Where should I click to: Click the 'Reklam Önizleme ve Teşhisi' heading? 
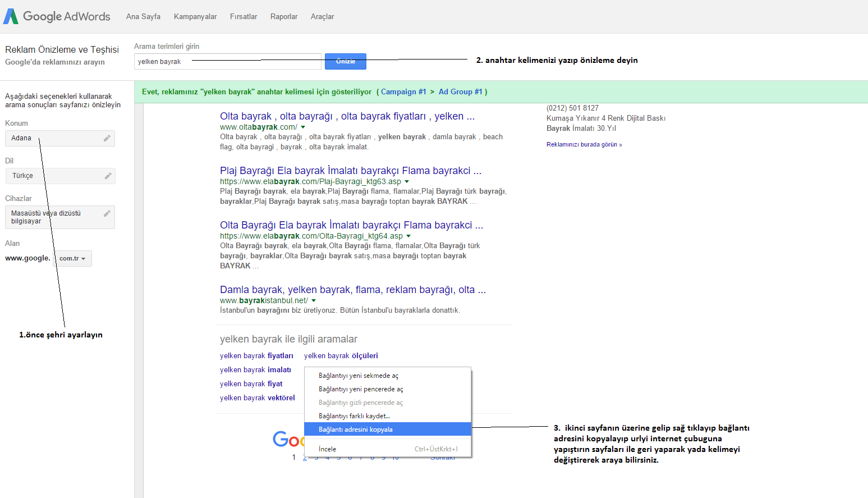click(62, 50)
